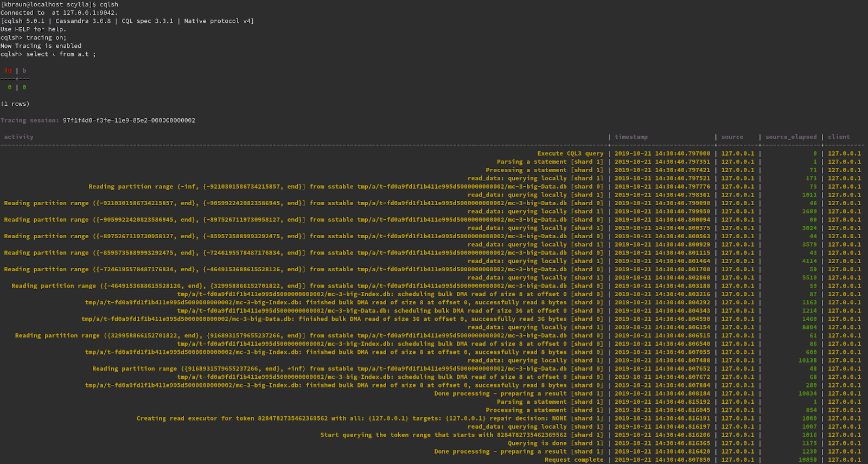Viewport: 868px width, 464px height.
Task: Click the "Connected to at 127.0.0.1:9042" line
Action: click(x=59, y=12)
